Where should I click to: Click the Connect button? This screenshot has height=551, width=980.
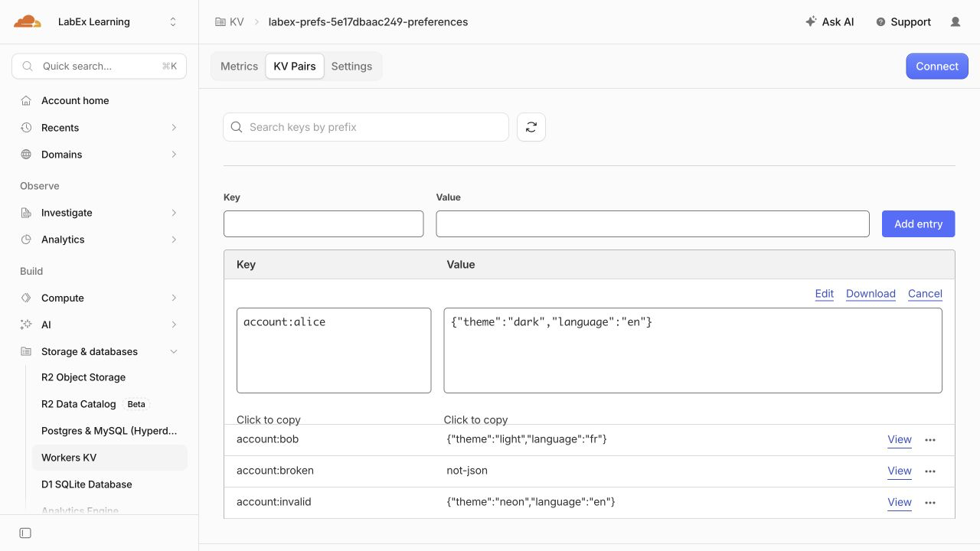point(937,67)
